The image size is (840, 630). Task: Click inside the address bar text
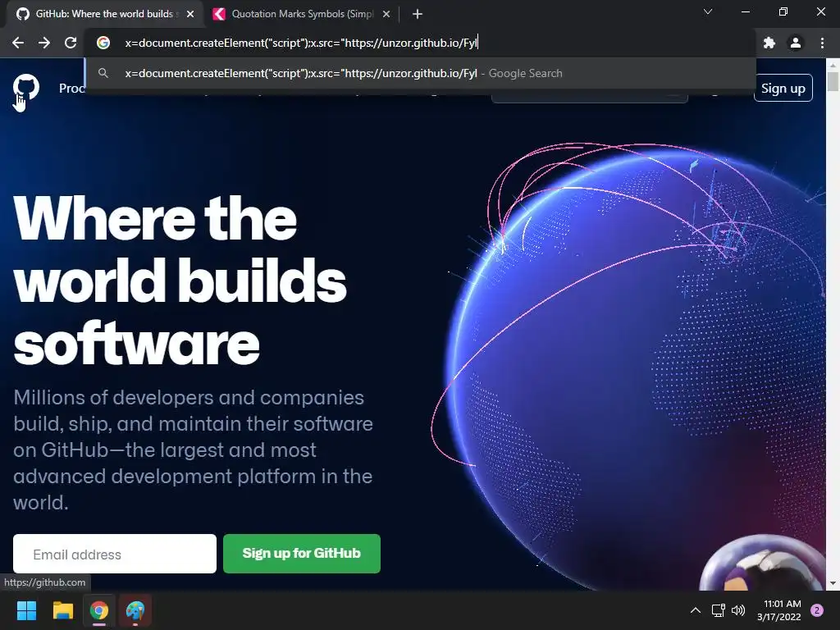point(300,43)
